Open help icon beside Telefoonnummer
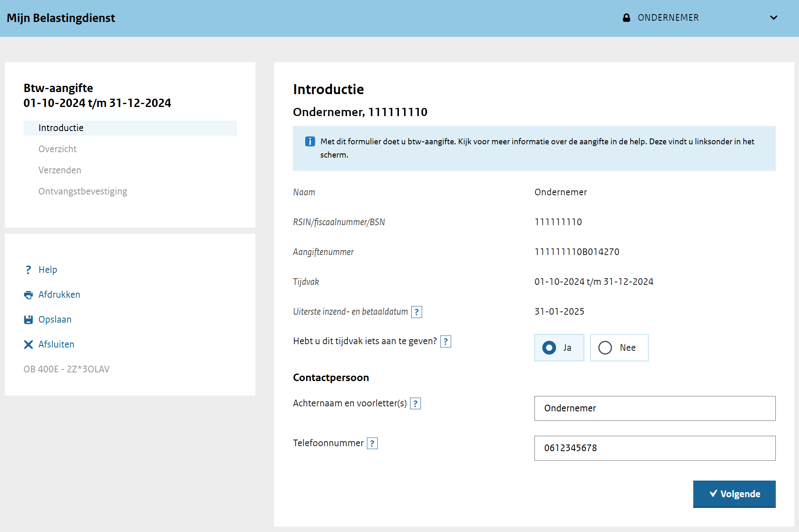 [x=372, y=443]
